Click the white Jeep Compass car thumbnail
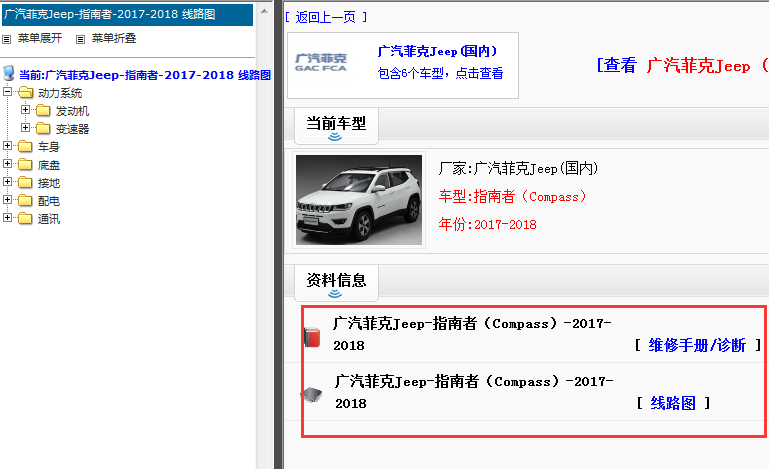 [x=359, y=200]
